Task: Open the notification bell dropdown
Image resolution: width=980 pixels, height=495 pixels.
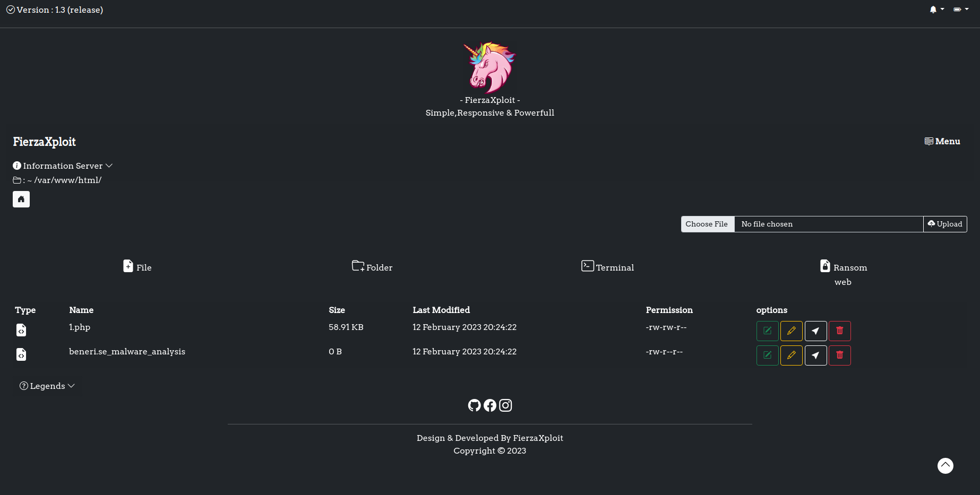Action: point(936,10)
